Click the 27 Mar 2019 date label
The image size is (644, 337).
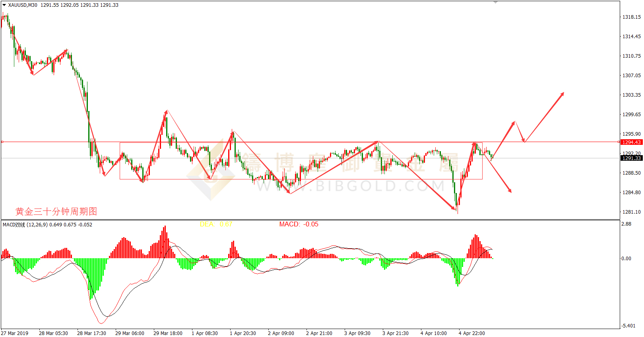point(15,333)
